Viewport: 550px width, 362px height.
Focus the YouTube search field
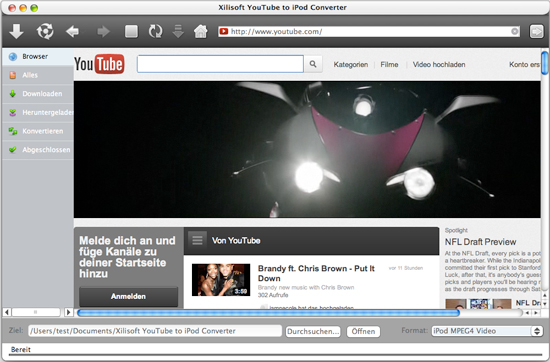click(220, 64)
